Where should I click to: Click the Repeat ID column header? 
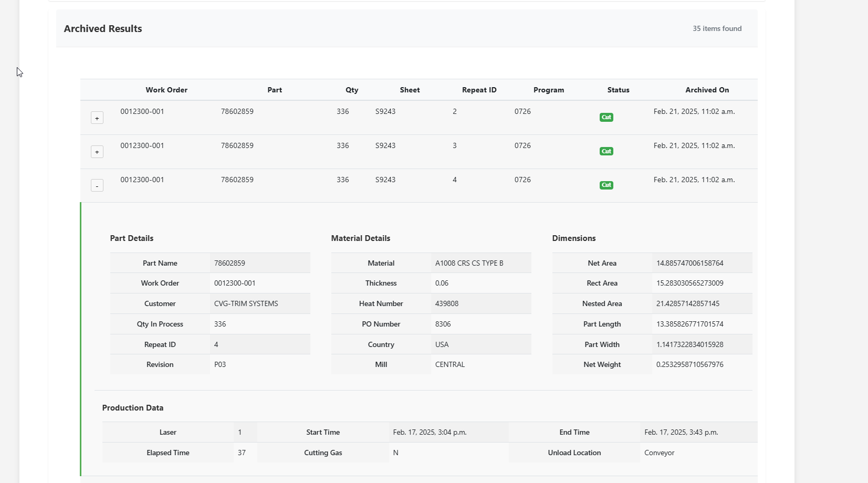pyautogui.click(x=479, y=90)
